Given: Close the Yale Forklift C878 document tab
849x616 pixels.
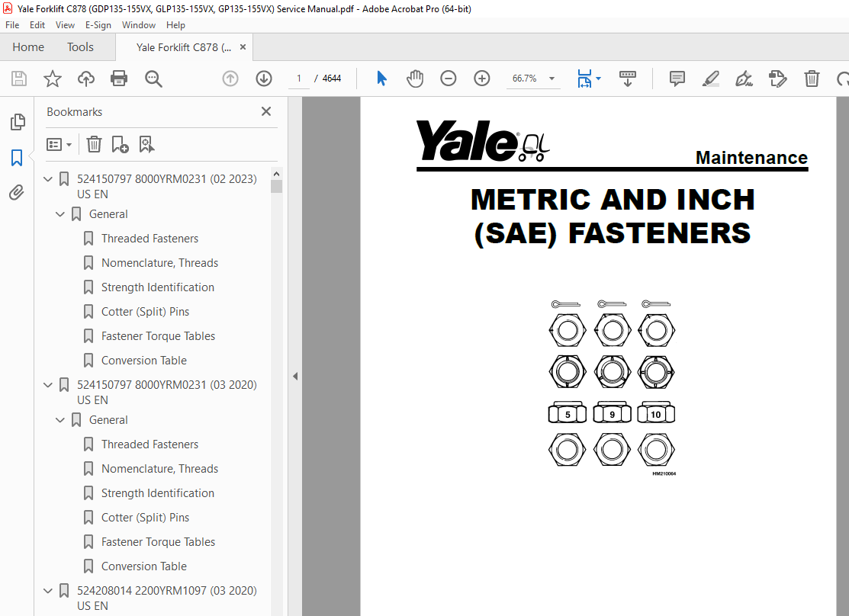Looking at the screenshot, I should point(243,47).
